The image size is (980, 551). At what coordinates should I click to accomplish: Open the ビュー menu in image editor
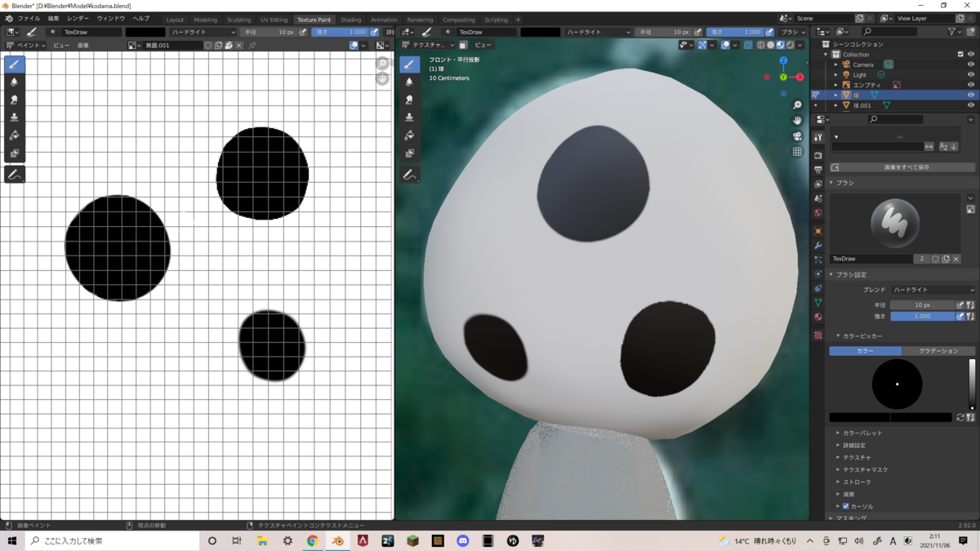point(61,46)
